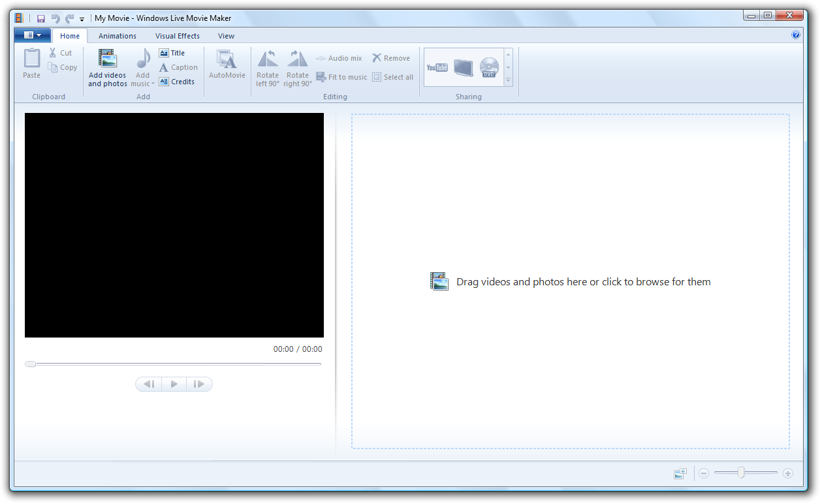
Task: Add a Title to the movie
Action: (x=172, y=53)
